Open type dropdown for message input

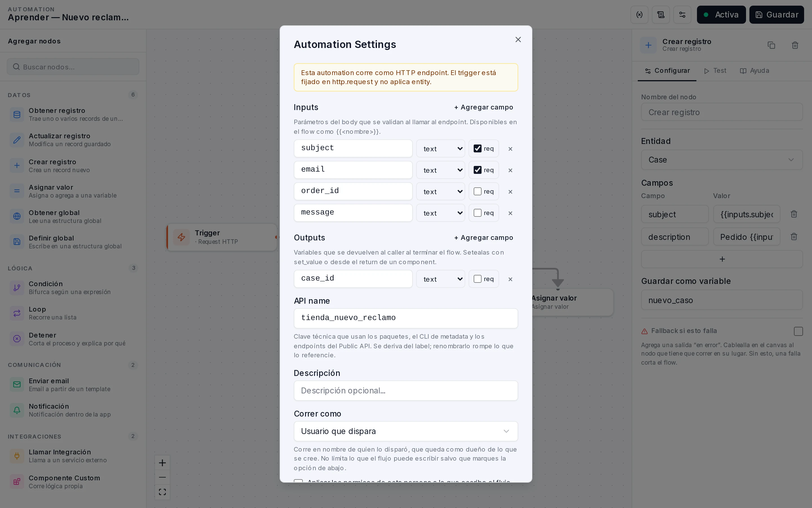point(441,213)
